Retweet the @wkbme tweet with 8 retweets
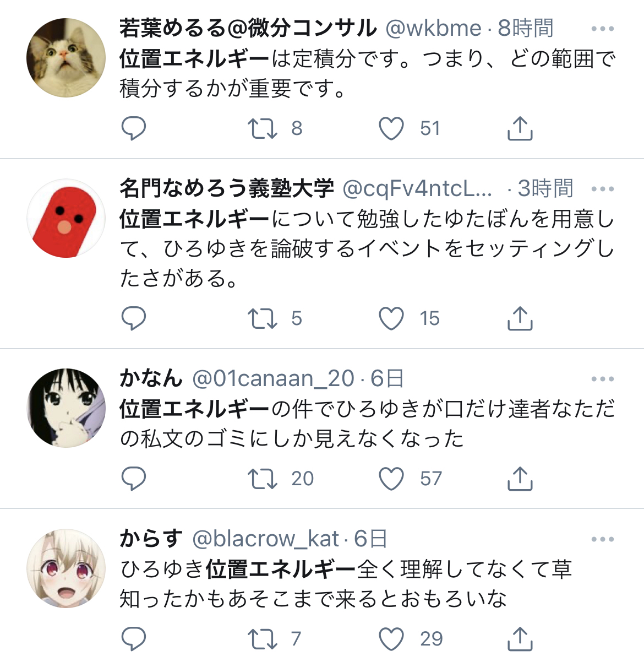644x667 pixels. pos(263,128)
